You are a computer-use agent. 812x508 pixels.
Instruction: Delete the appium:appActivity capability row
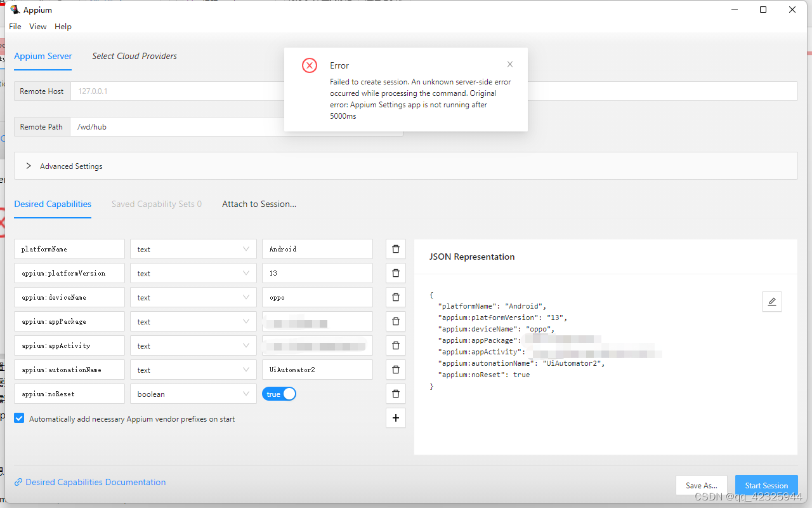coord(396,345)
